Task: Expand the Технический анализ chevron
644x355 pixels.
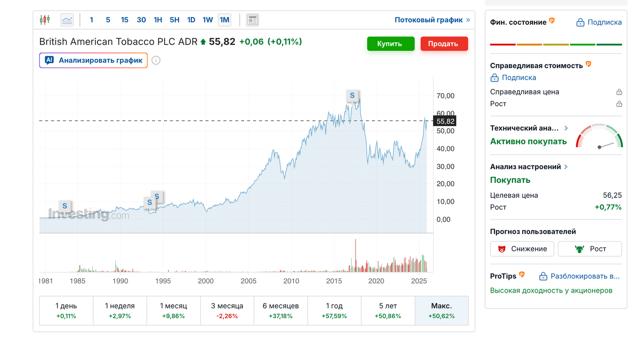Action: click(x=566, y=128)
